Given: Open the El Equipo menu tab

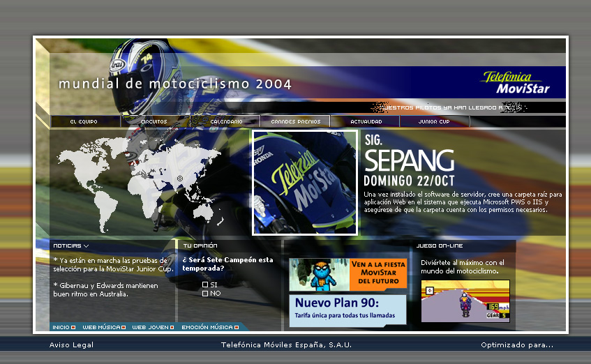Looking at the screenshot, I should coord(85,121).
